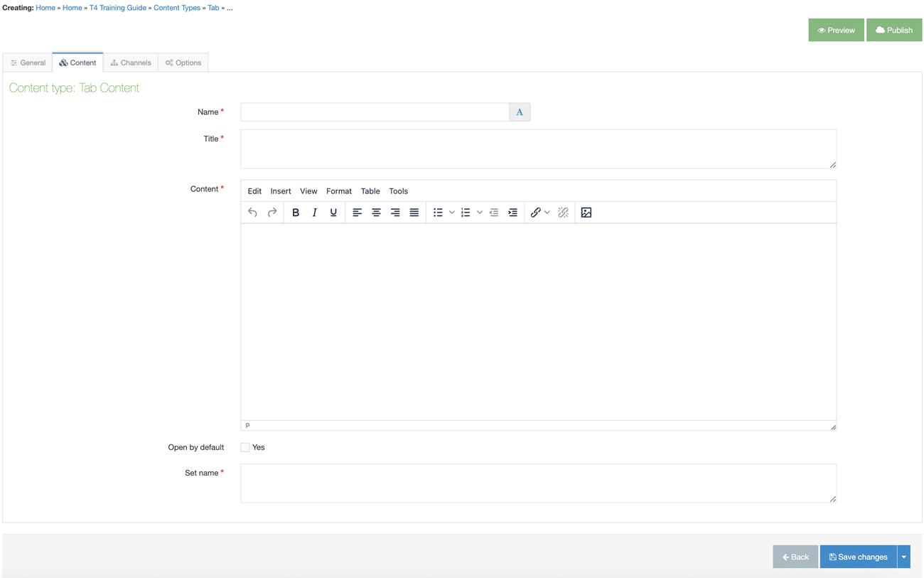Switch to the Options tab
Screen dimensions: 924x578
(183, 63)
